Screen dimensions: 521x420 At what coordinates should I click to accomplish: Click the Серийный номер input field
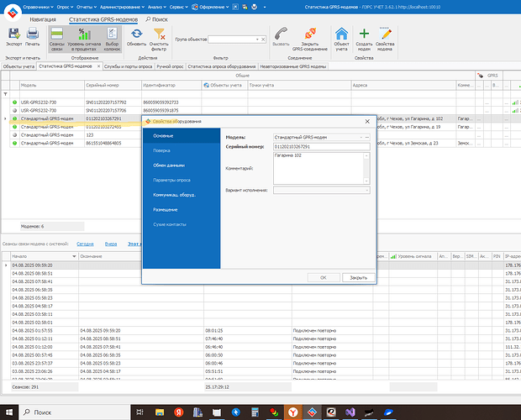(x=322, y=146)
